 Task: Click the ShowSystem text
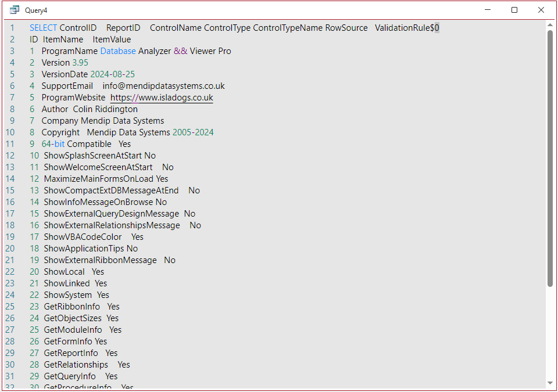pos(67,295)
